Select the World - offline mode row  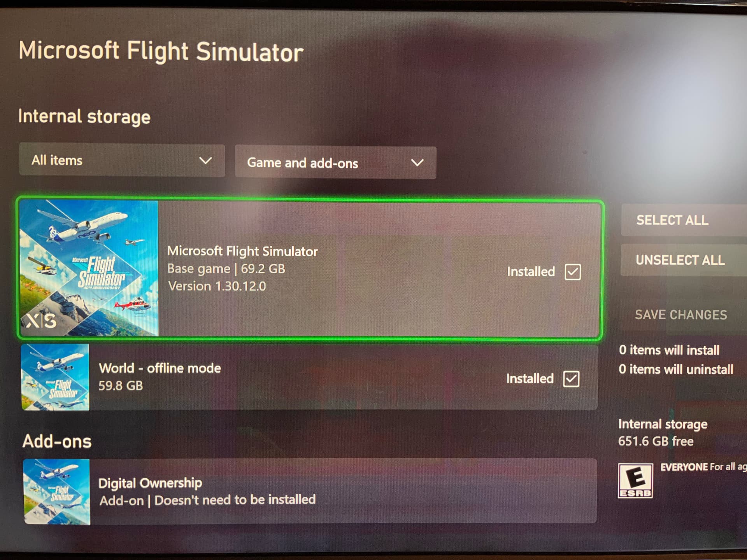click(309, 377)
